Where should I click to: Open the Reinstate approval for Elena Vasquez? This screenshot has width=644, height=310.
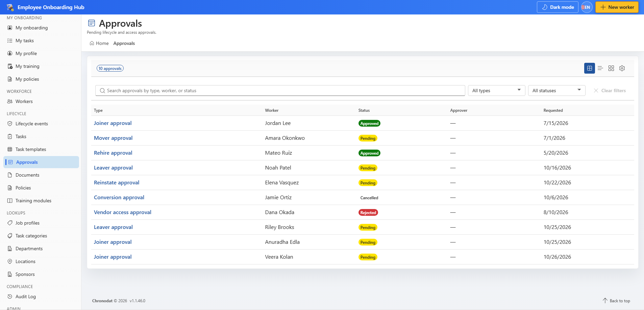click(116, 182)
